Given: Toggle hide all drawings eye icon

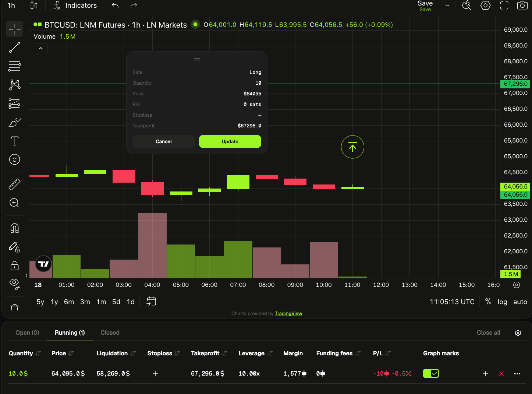Looking at the screenshot, I should [15, 284].
